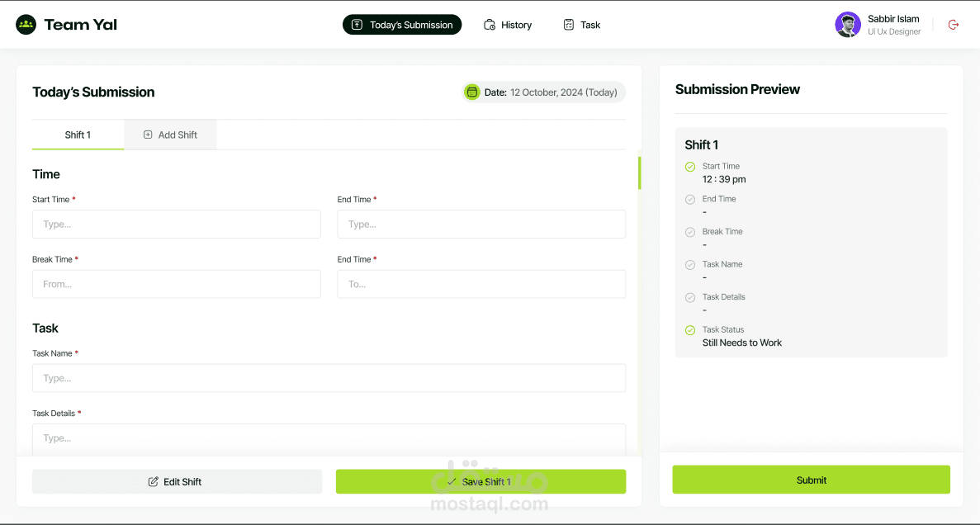This screenshot has height=525, width=980.
Task: Click the Task Details check icon in preview
Action: [690, 297]
